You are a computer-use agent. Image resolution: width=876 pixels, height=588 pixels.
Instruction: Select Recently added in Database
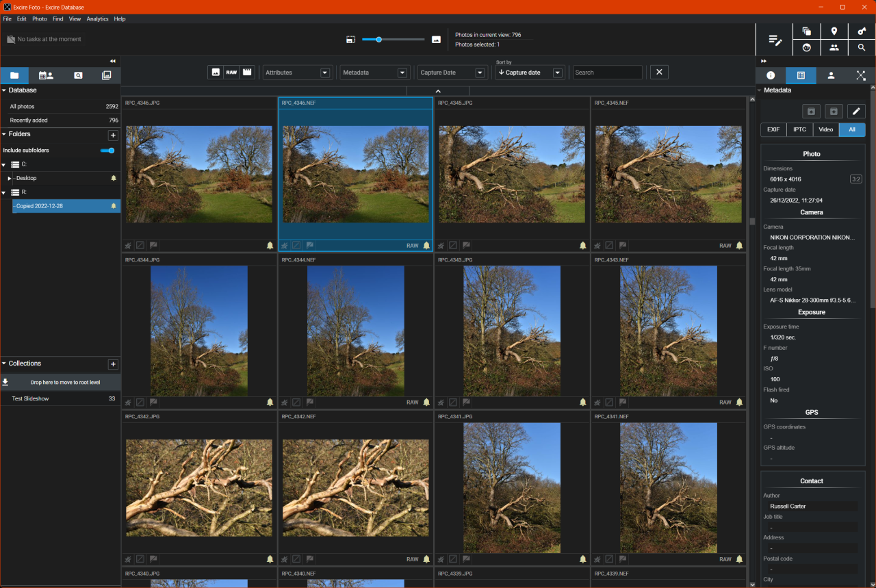click(x=60, y=120)
